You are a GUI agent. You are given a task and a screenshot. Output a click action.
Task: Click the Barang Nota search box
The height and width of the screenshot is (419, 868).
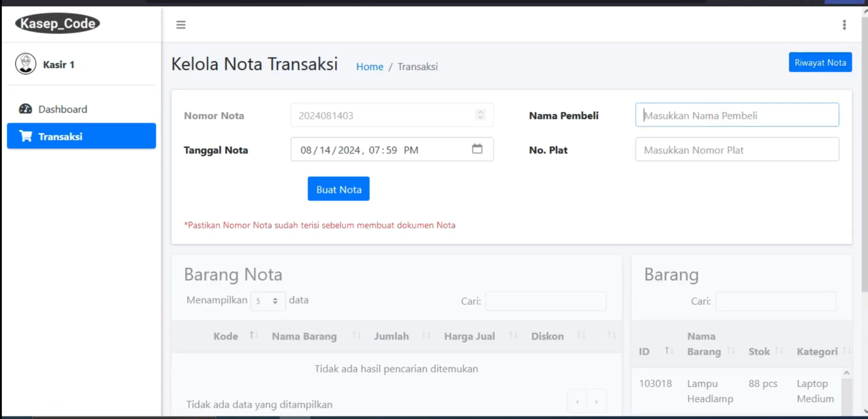coord(546,301)
